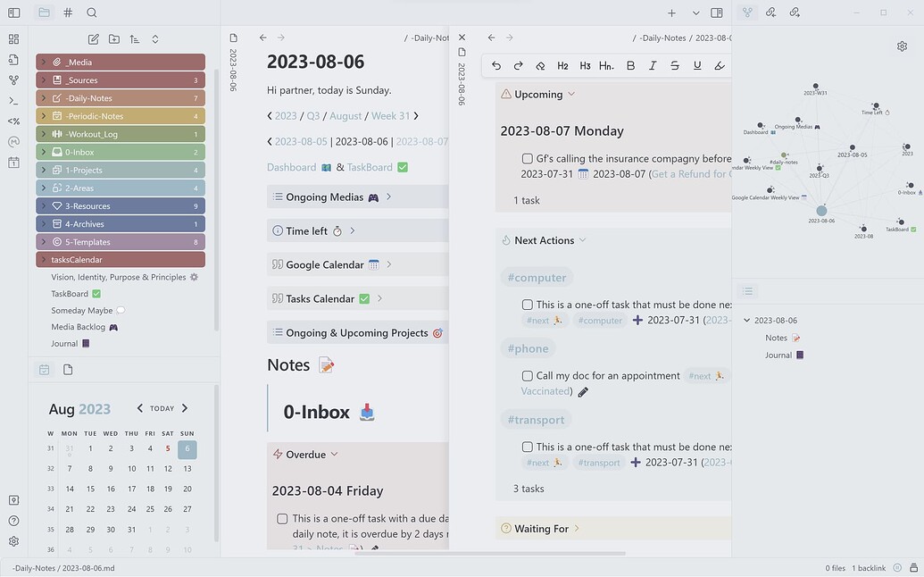Screen dimensions: 924x577
Task: Complete the 'Gf's calling the insurance compagny' task
Action: point(527,158)
